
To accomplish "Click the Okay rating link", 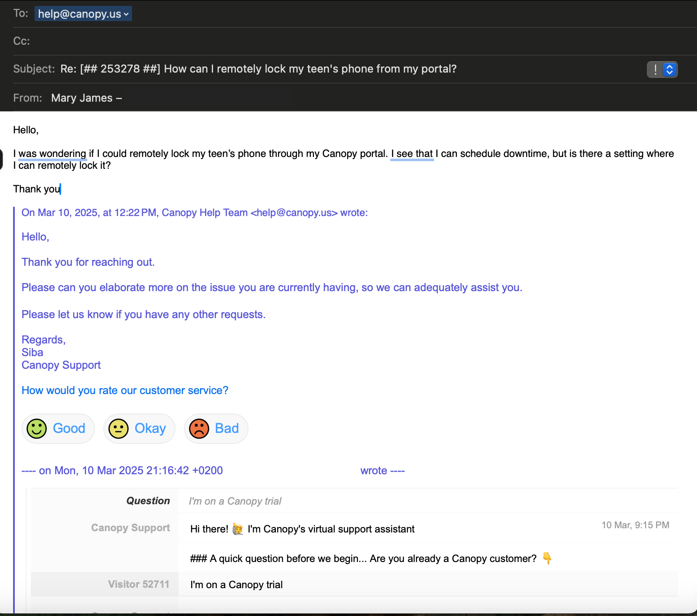I will click(x=150, y=428).
